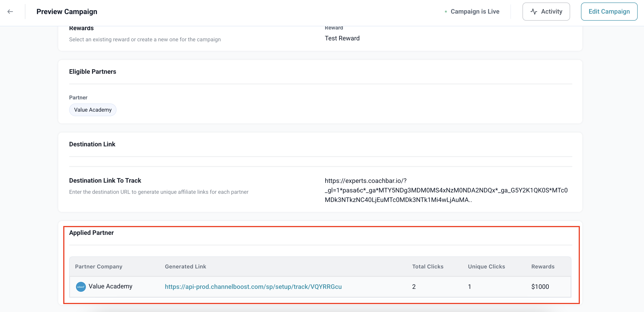Click the Rewards column header

[x=542, y=266]
